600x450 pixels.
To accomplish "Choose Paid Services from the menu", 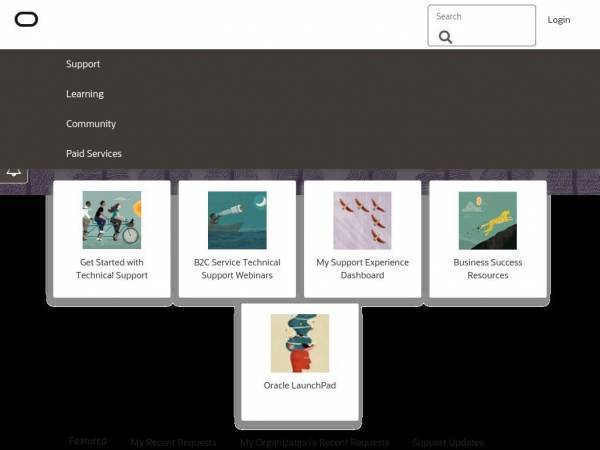I will tap(94, 153).
